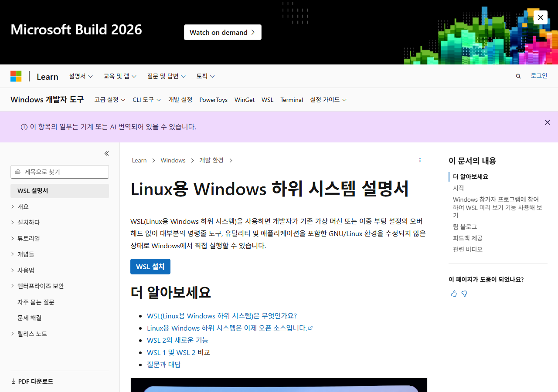Viewport: 558px width, 392px height.
Task: Expand the 엔터프라이즈 보안 tree item
Action: pyautogui.click(x=60, y=286)
